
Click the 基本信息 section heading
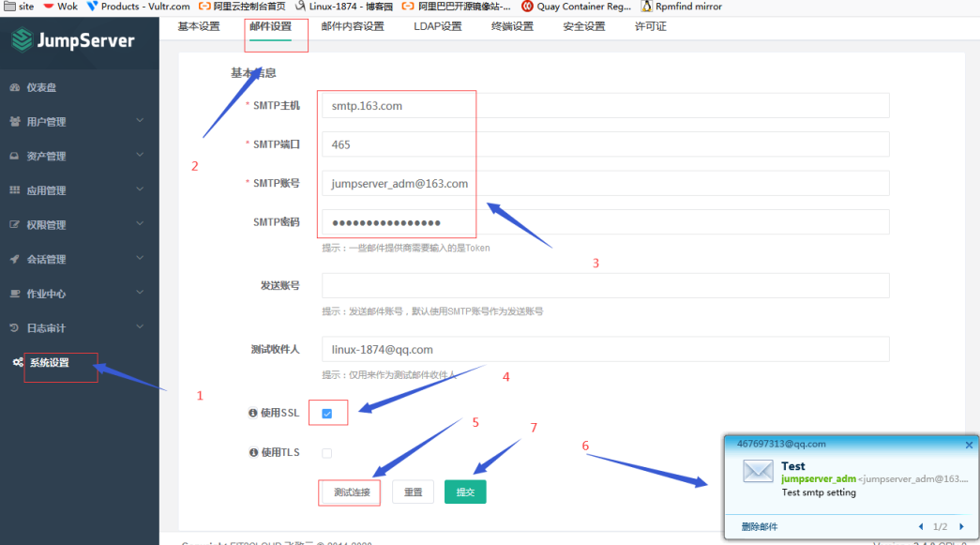click(253, 73)
